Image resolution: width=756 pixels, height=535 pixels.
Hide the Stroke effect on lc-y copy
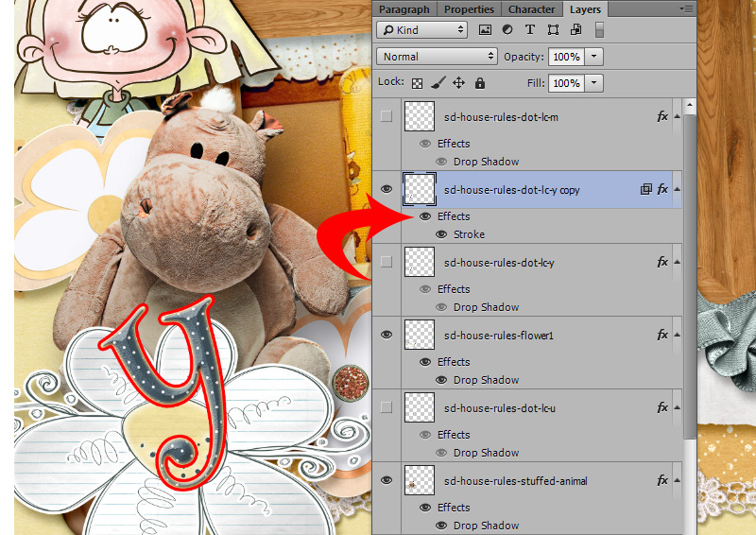coord(441,234)
